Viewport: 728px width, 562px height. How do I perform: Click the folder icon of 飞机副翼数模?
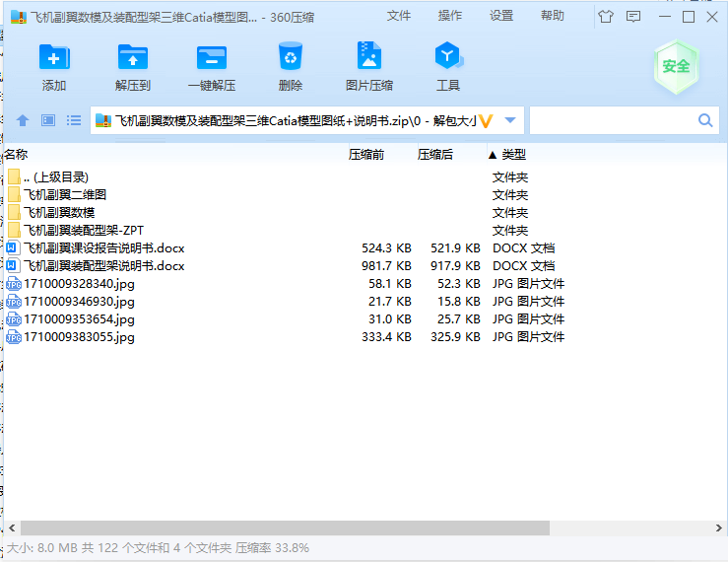[14, 212]
